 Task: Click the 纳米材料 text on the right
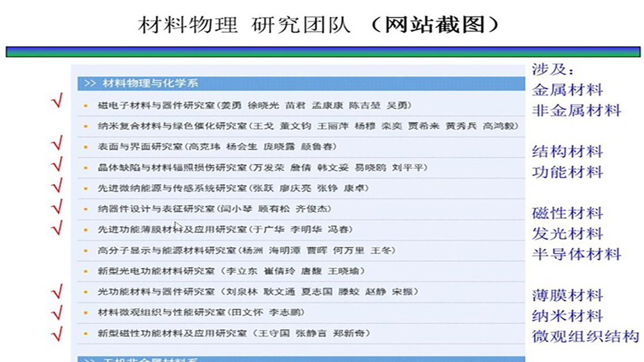tap(568, 315)
